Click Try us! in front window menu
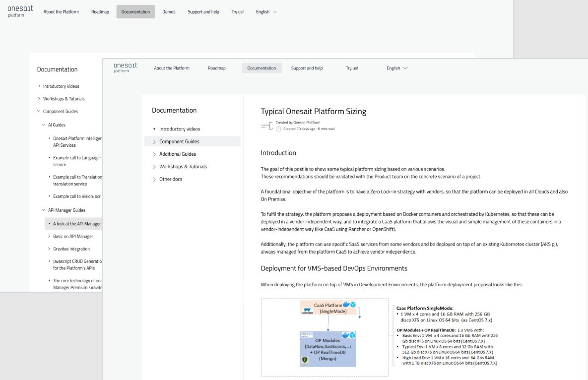 pos(352,68)
